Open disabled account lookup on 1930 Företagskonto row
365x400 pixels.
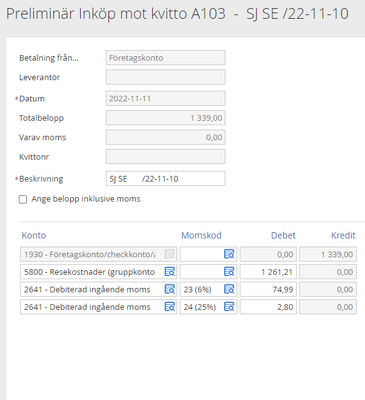(x=170, y=254)
